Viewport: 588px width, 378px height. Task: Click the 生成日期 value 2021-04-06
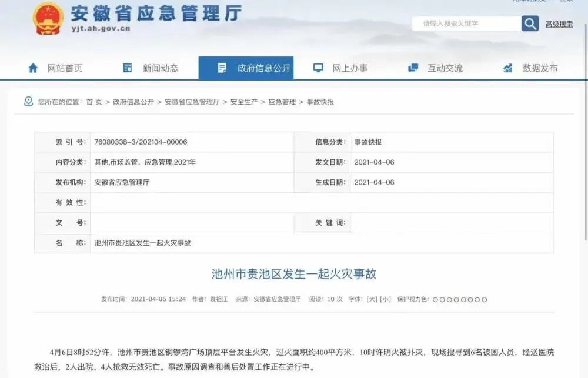[374, 183]
